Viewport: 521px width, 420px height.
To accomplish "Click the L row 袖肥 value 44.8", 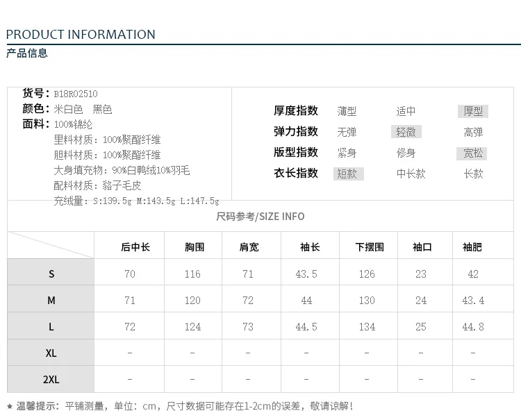I will coord(473,327).
